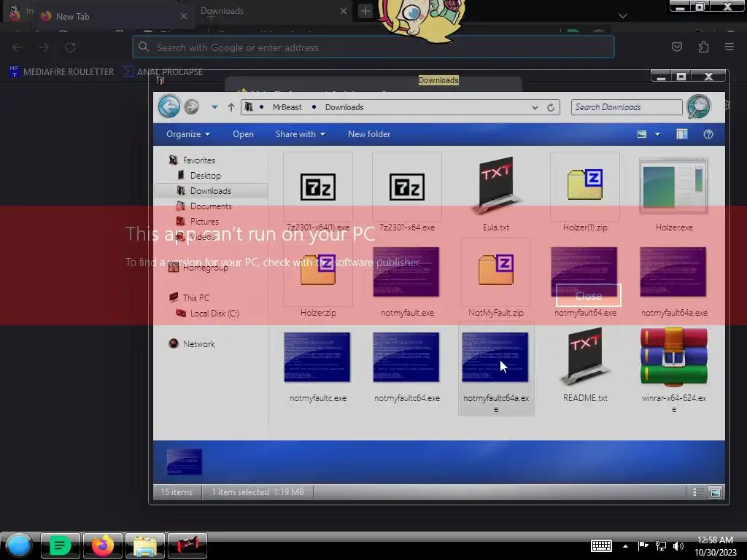Select the notmyfaultc.exe file icon

click(317, 357)
